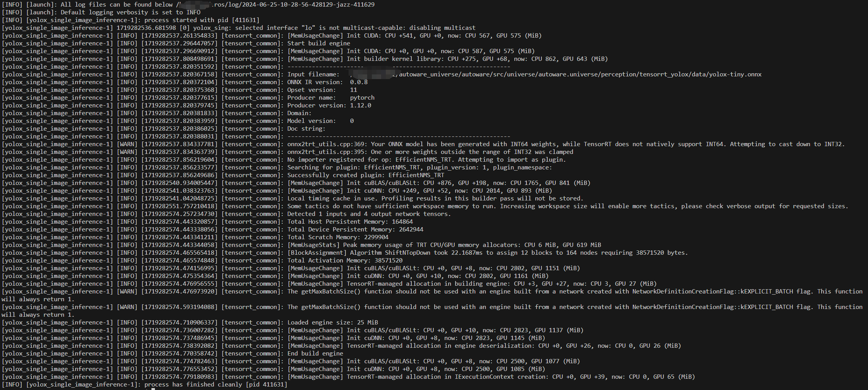
Task: Click 'Opset version: 11' line
Action: 180,90
